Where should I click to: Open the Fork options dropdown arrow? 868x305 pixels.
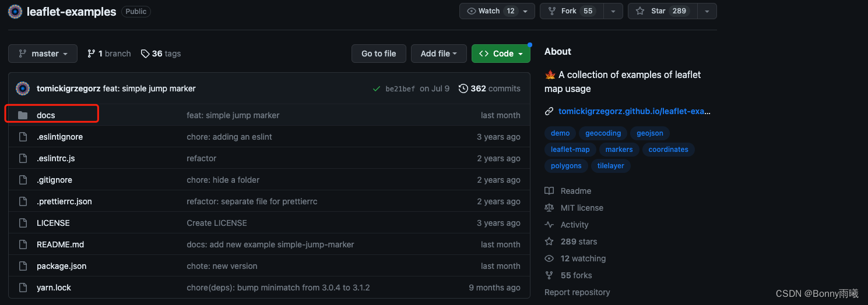tap(613, 11)
